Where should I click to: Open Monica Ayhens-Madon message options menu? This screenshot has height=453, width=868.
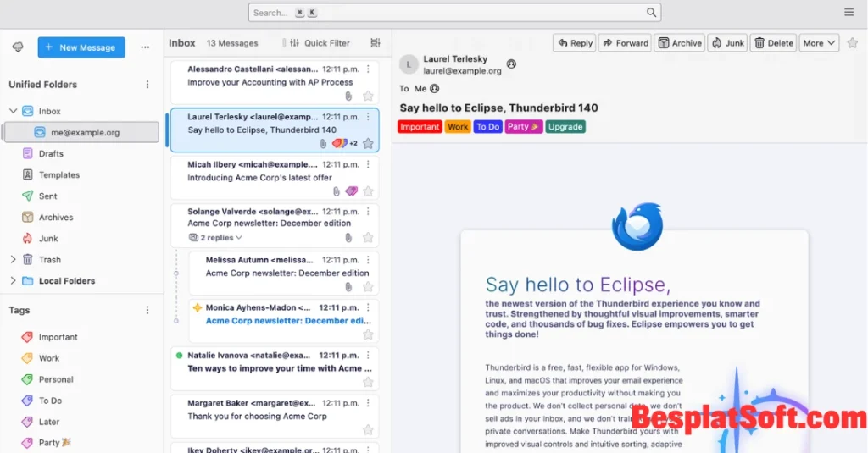click(368, 307)
